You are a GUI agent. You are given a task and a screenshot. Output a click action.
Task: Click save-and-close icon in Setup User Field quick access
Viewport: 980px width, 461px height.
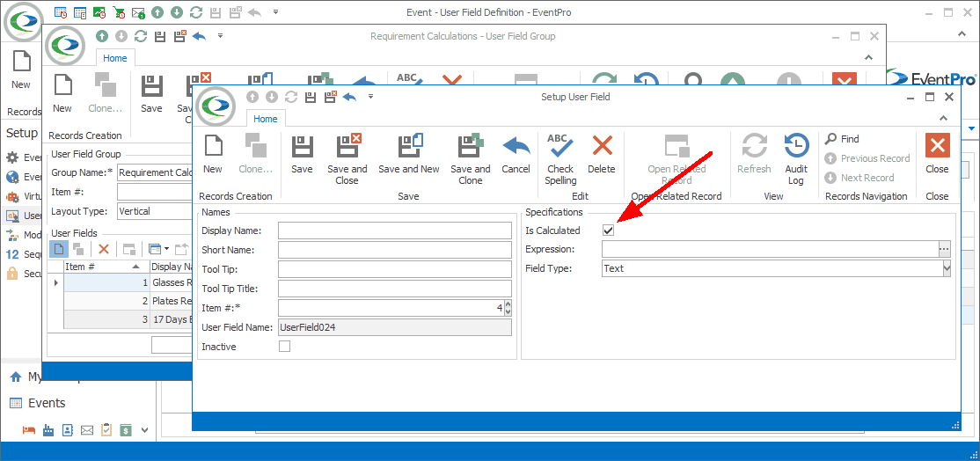click(330, 97)
